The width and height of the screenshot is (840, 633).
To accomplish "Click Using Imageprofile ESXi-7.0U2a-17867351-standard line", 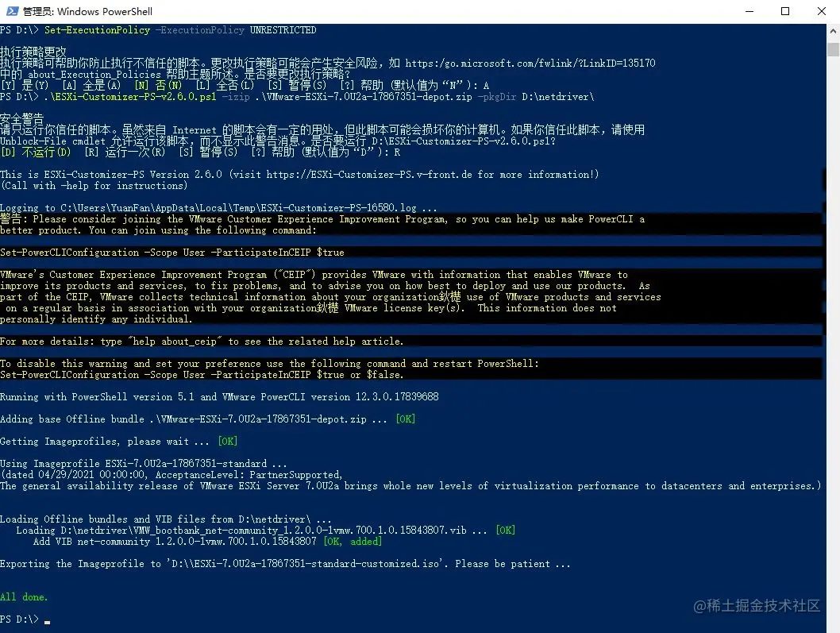I will [x=143, y=464].
